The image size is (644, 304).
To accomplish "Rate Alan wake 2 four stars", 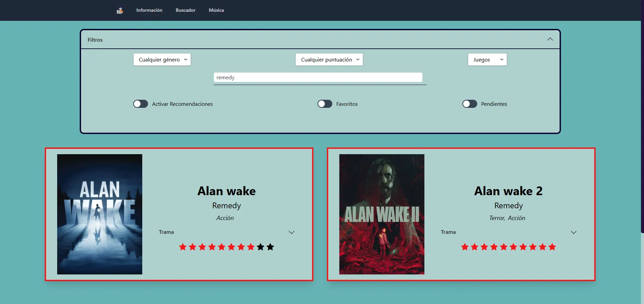I will [494, 247].
